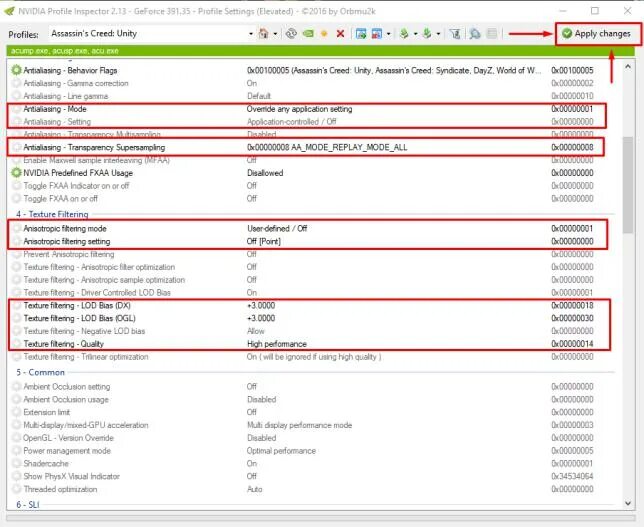Collapse the 5 - Common section
This screenshot has width=644, height=527.
[x=40, y=372]
